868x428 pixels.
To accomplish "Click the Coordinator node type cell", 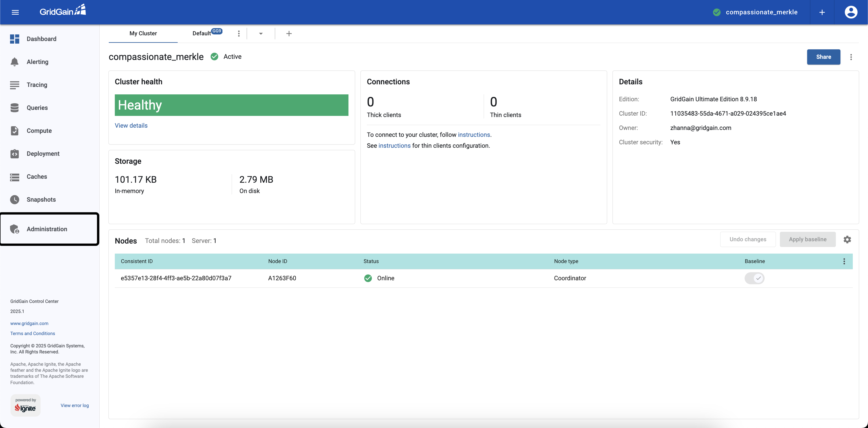I will point(570,278).
